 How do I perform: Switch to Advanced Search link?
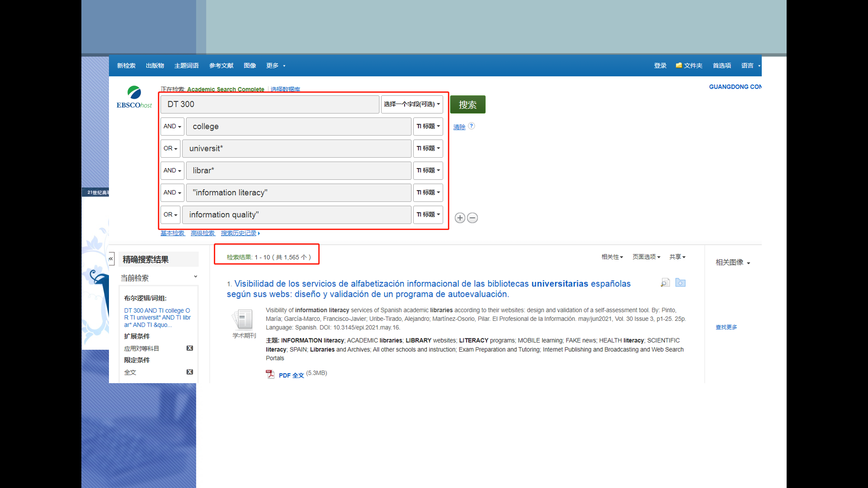point(203,233)
